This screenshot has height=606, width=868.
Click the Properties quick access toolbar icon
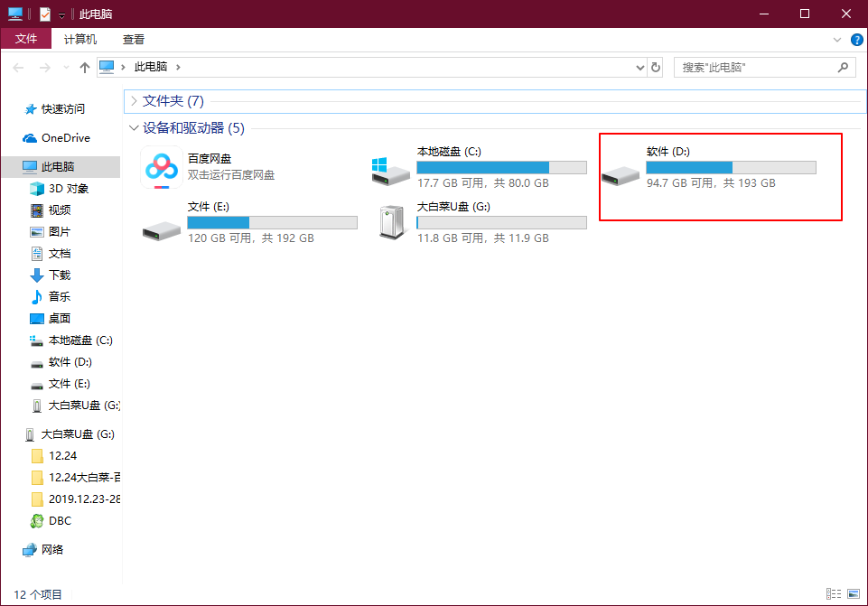(45, 14)
